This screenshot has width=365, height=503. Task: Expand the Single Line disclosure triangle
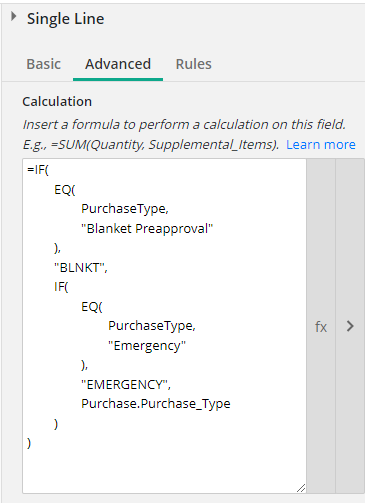(13, 16)
